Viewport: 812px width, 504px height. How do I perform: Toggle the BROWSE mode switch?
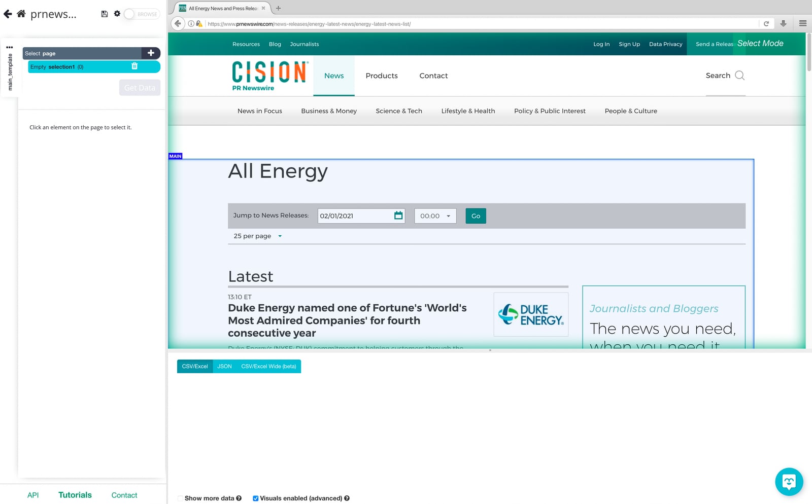[142, 14]
